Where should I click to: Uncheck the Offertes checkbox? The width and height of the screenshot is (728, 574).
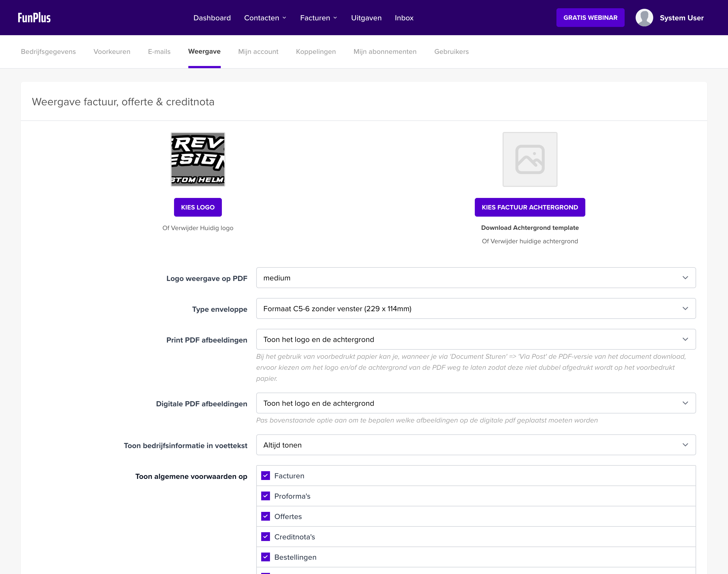tap(266, 516)
